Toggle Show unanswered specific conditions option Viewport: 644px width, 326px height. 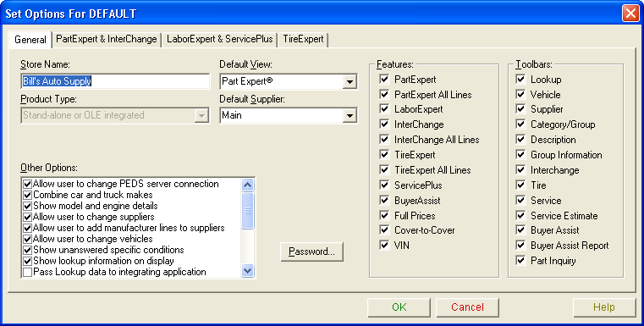click(x=28, y=250)
